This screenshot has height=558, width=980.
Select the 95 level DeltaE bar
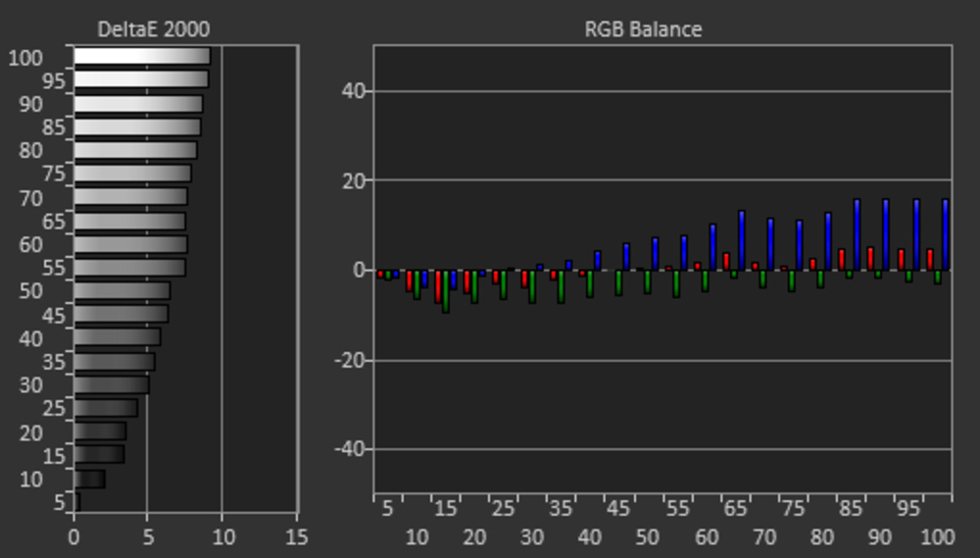coord(141,79)
